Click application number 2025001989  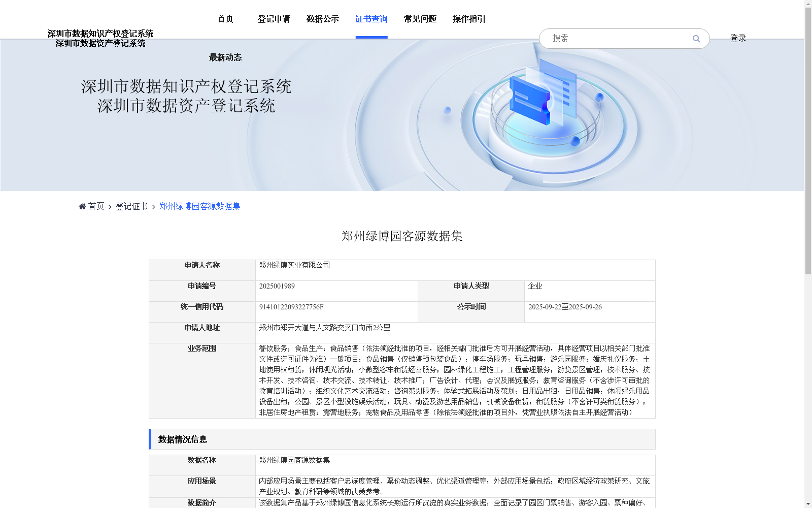click(277, 286)
